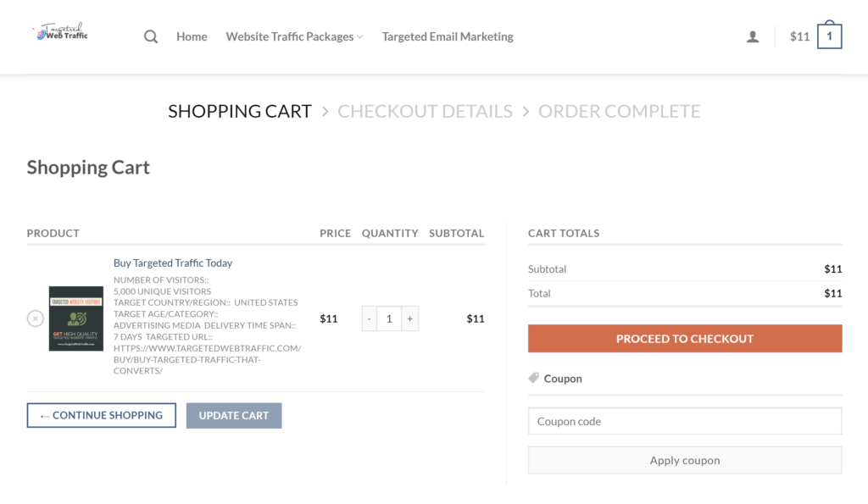Screen dimensions: 868x504
Task: Click the UPDATE CART button
Action: (x=234, y=415)
